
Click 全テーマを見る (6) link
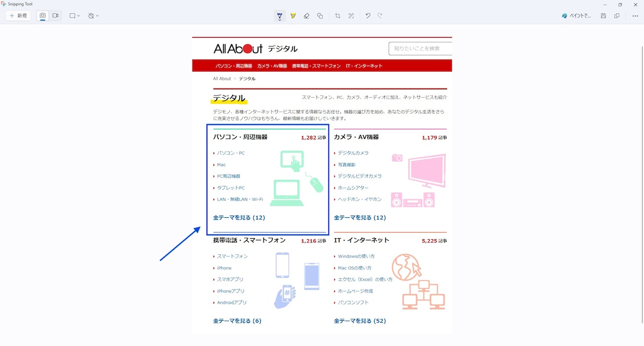point(237,321)
